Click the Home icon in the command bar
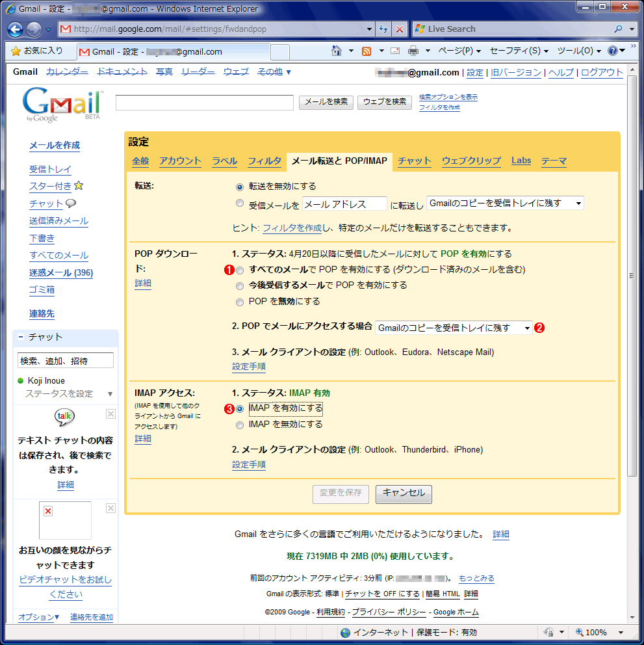Viewport: 644px width, 645px height. pyautogui.click(x=337, y=51)
